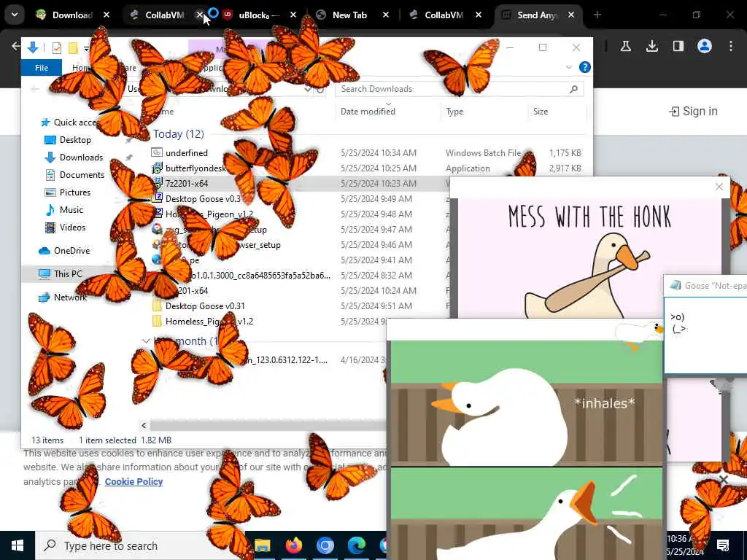
Task: Expand the File Explorer ribbon chevron
Action: pyautogui.click(x=569, y=68)
